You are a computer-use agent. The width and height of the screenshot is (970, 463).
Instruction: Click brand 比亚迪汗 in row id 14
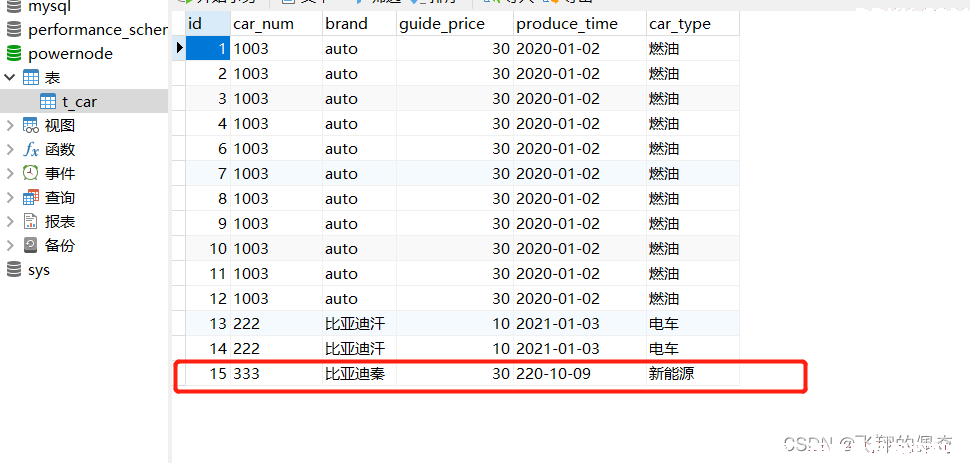(x=359, y=348)
